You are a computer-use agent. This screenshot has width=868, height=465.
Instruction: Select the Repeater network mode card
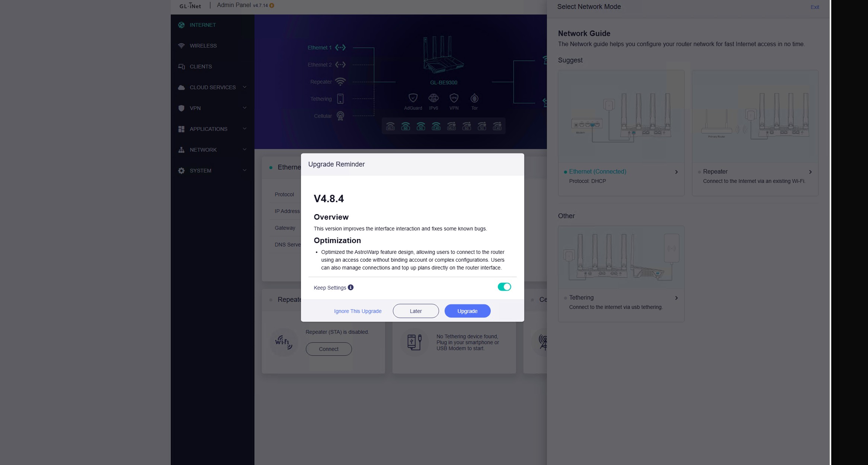coord(755,133)
